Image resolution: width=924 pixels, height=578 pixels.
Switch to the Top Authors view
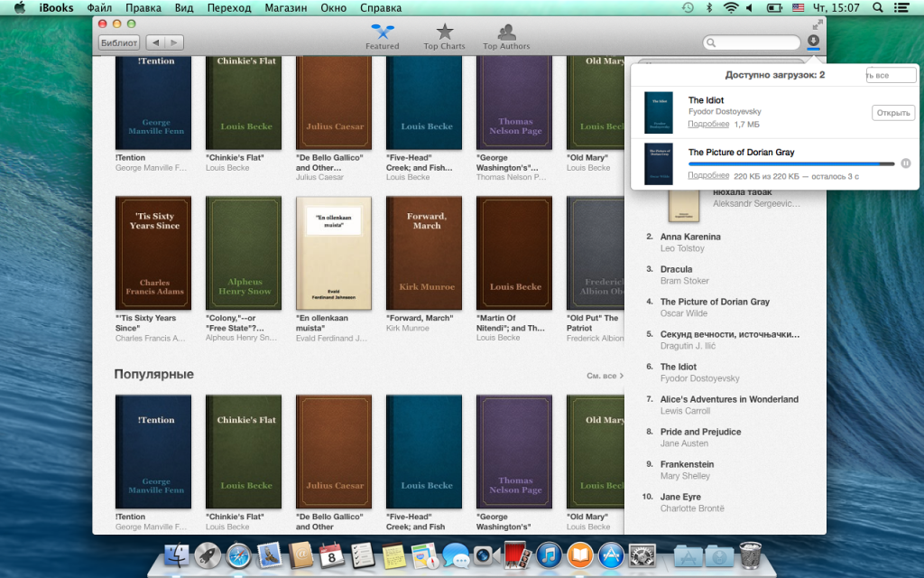pos(506,37)
